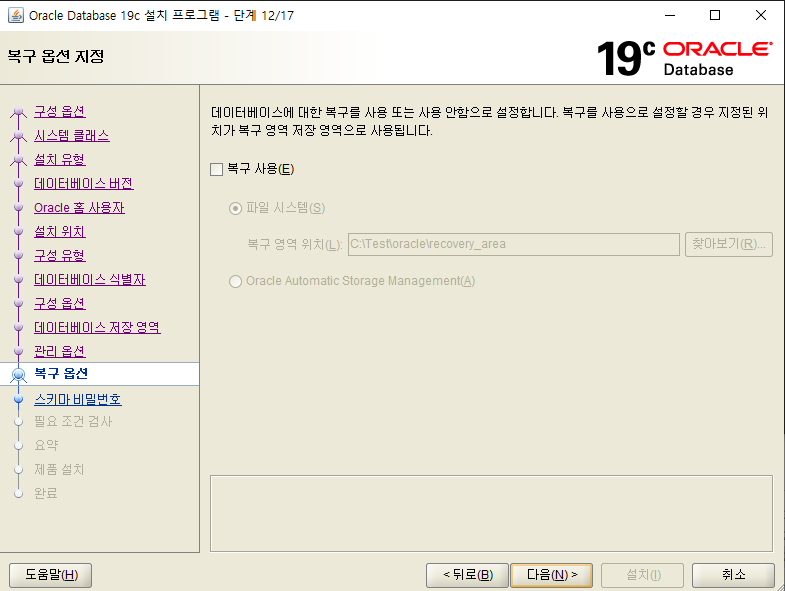Select the 파일 시스템(S) radio button
Viewport: 785px width, 591px height.
[235, 208]
